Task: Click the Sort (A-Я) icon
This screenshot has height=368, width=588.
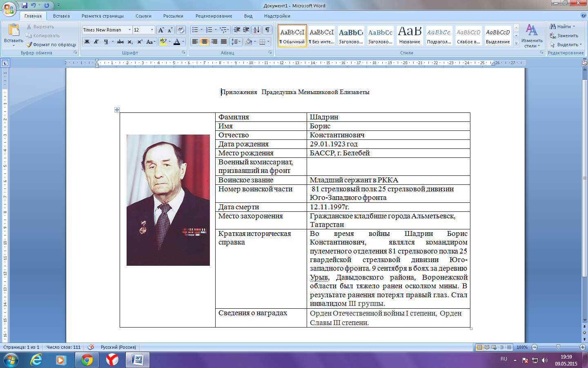Action: coord(256,30)
